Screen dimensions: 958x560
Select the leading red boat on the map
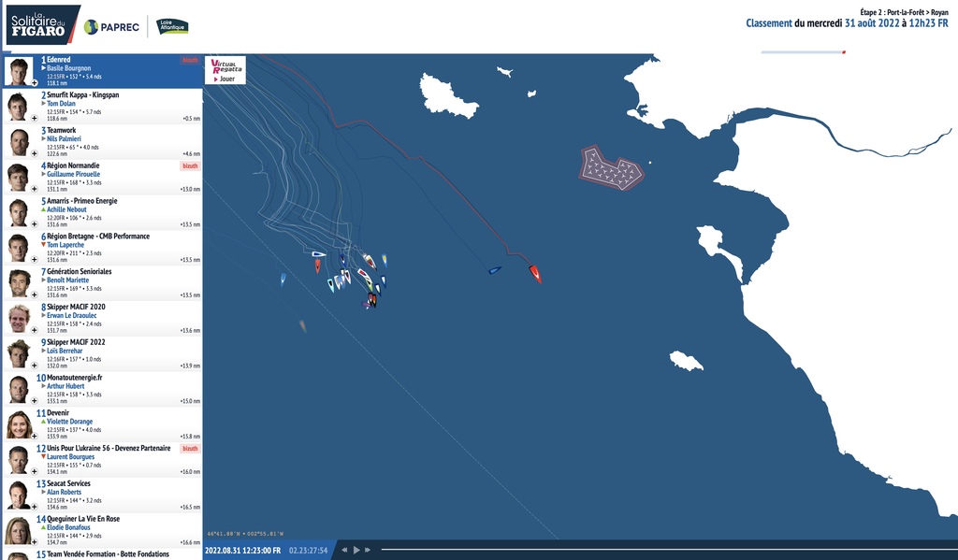click(535, 274)
